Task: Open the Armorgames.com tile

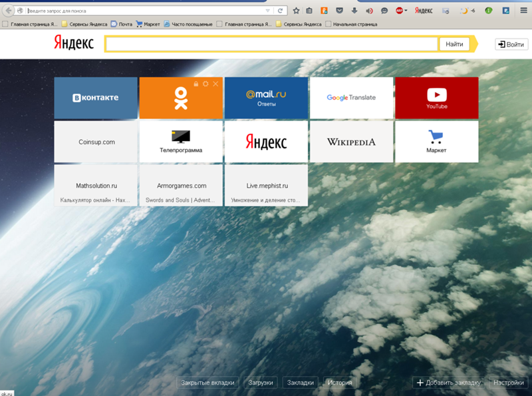Action: click(181, 186)
